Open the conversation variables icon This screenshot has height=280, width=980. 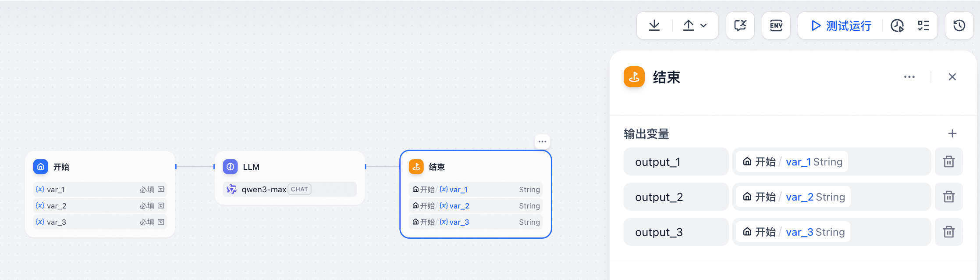(740, 25)
